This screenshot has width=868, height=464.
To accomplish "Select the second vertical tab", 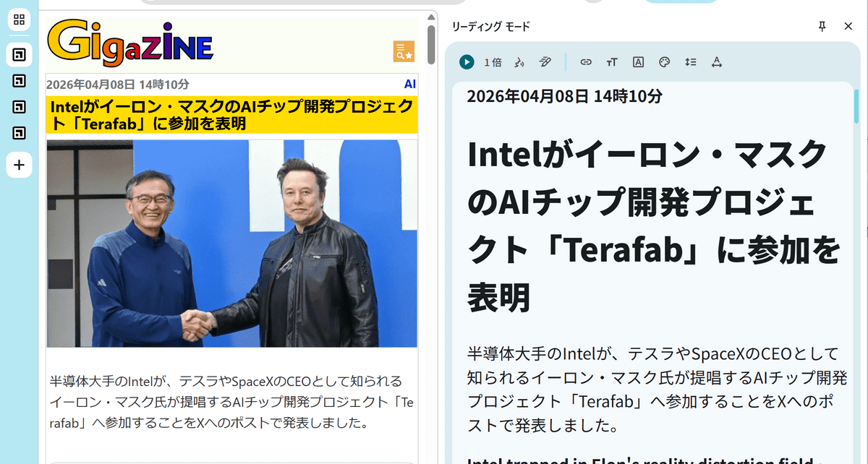I will [x=19, y=80].
